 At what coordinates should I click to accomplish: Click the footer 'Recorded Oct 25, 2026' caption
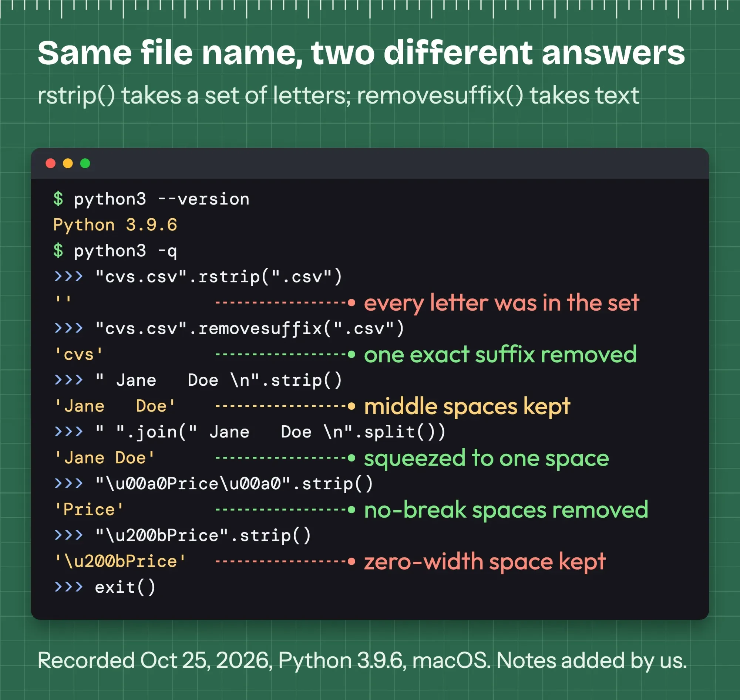click(362, 661)
